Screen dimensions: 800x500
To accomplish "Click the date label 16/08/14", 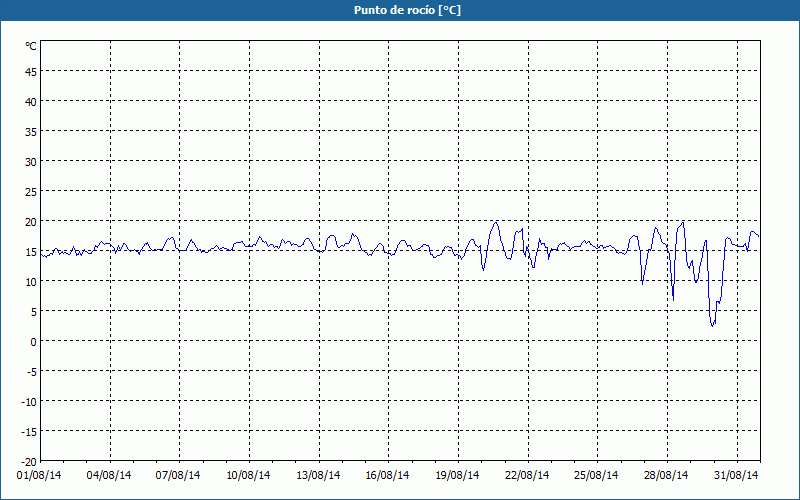I will (x=387, y=475).
